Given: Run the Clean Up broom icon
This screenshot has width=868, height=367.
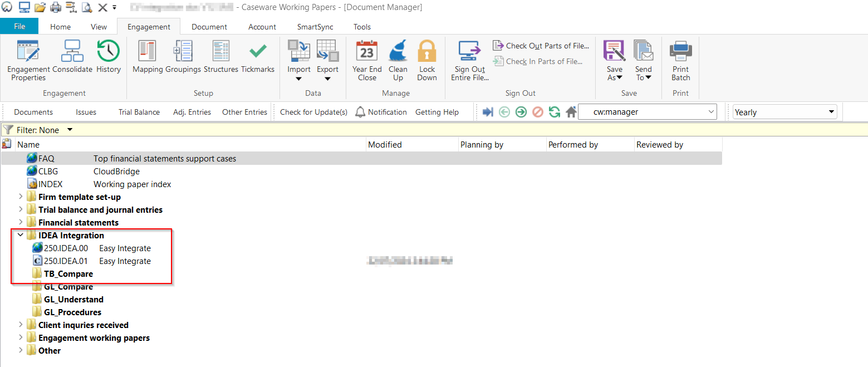Looking at the screenshot, I should (398, 52).
